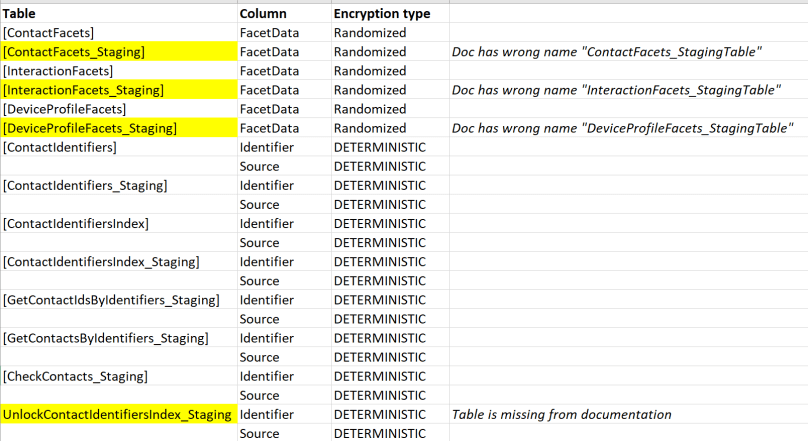Click the "Table is missing from documentation" note
This screenshot has width=808, height=441.
click(x=561, y=414)
